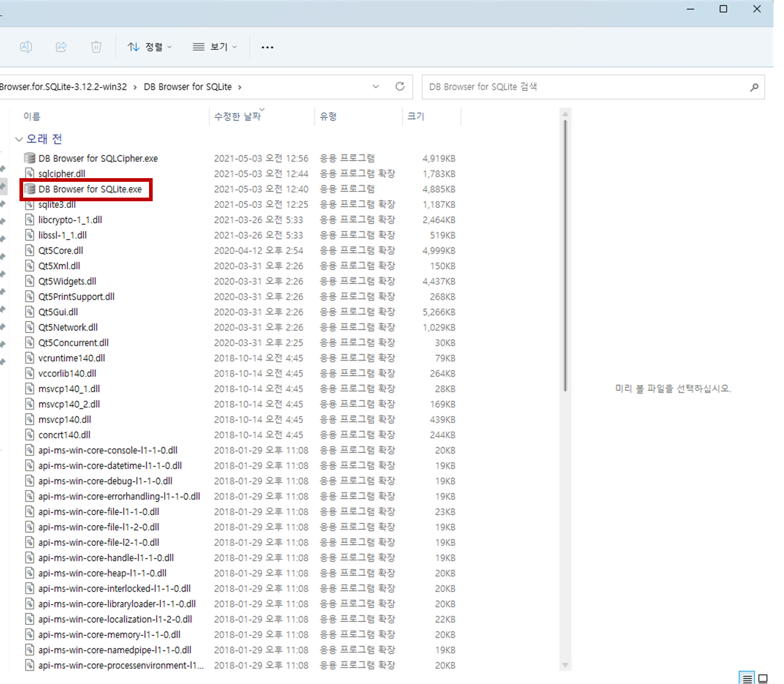The image size is (784, 684).
Task: Select msvcp140_2.dll file icon
Action: pyautogui.click(x=29, y=404)
